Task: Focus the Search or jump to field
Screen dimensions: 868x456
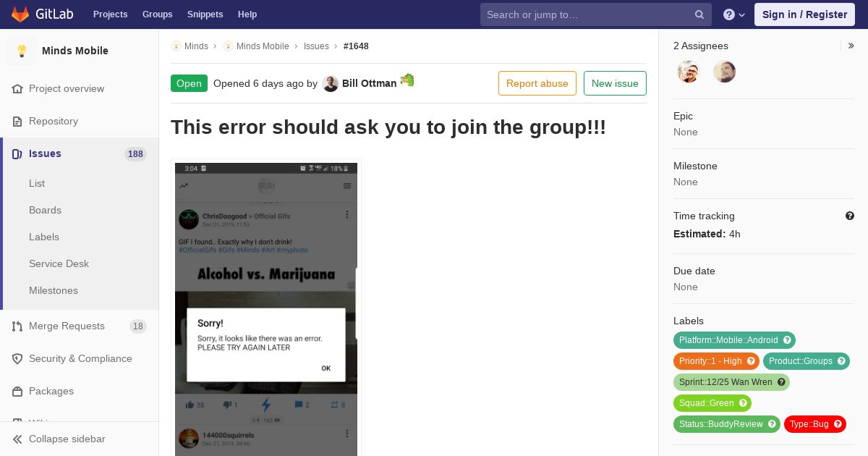Action: coord(596,14)
